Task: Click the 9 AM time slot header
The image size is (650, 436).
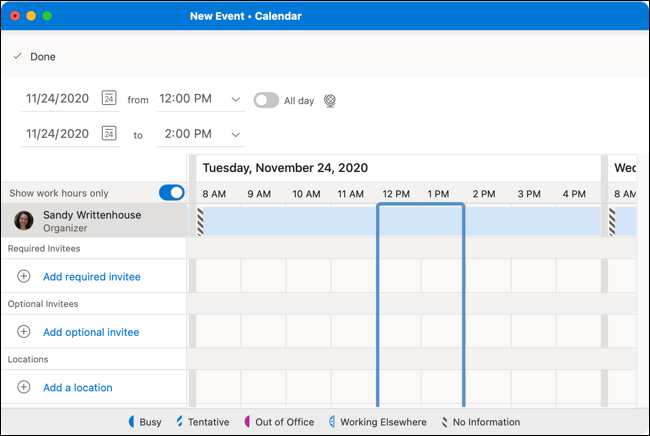Action: 259,193
